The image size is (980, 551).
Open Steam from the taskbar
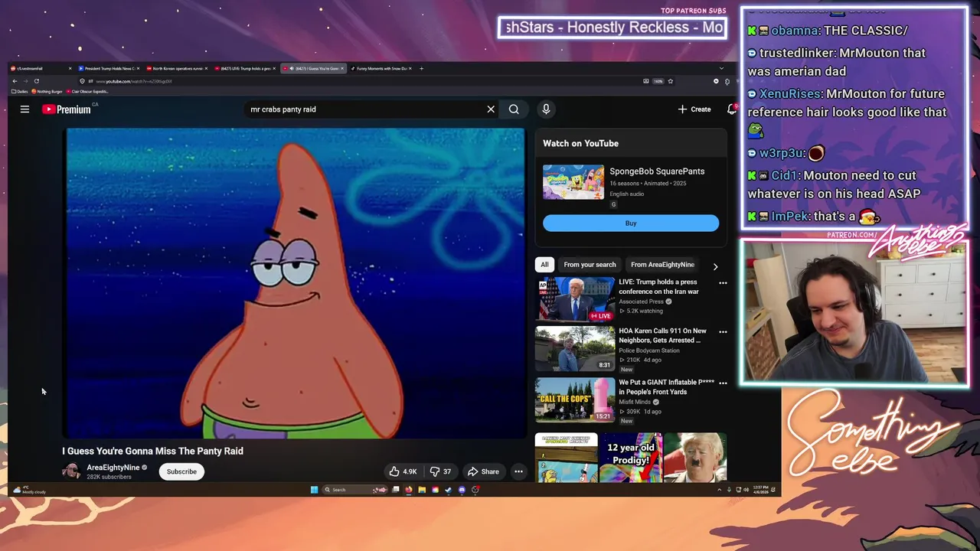pos(448,490)
